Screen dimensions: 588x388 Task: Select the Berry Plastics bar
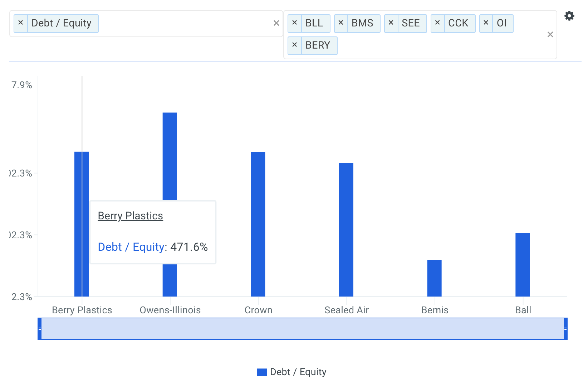tap(82, 224)
